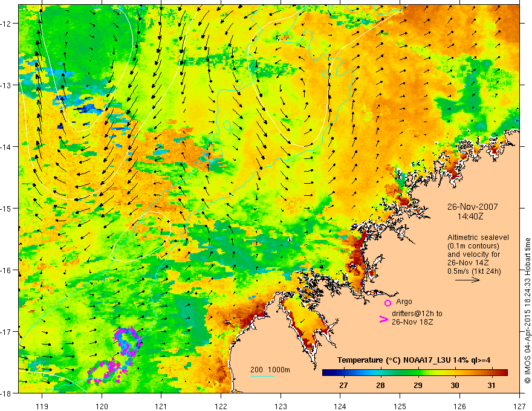532x411 pixels.
Task: Click the latitude label '-14'
Action: pyautogui.click(x=6, y=147)
